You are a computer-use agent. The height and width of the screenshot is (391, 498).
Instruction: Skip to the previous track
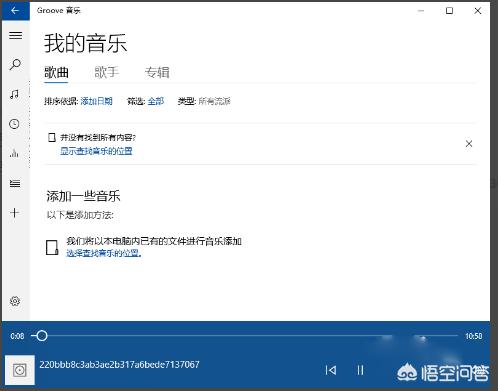coord(331,370)
